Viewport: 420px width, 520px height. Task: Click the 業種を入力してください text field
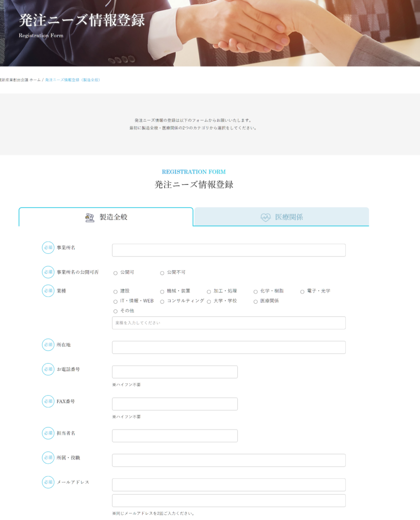(x=229, y=322)
